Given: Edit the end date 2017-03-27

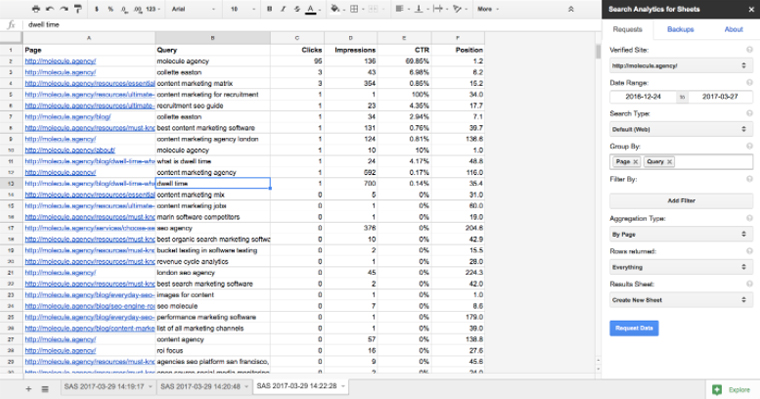Looking at the screenshot, I should (720, 96).
